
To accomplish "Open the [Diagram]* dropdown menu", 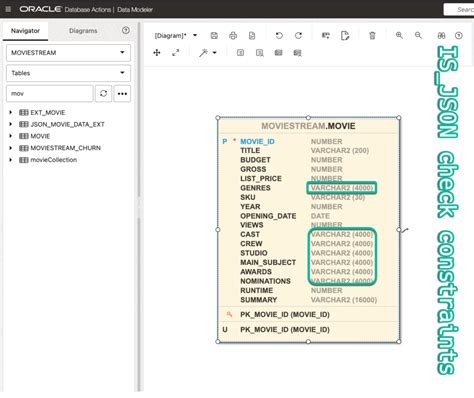I will [x=176, y=35].
